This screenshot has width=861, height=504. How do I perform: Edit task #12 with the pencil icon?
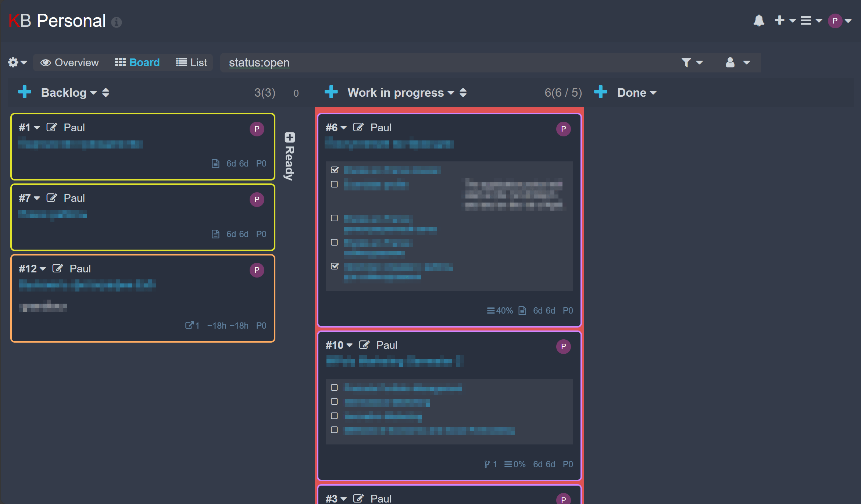tap(58, 268)
